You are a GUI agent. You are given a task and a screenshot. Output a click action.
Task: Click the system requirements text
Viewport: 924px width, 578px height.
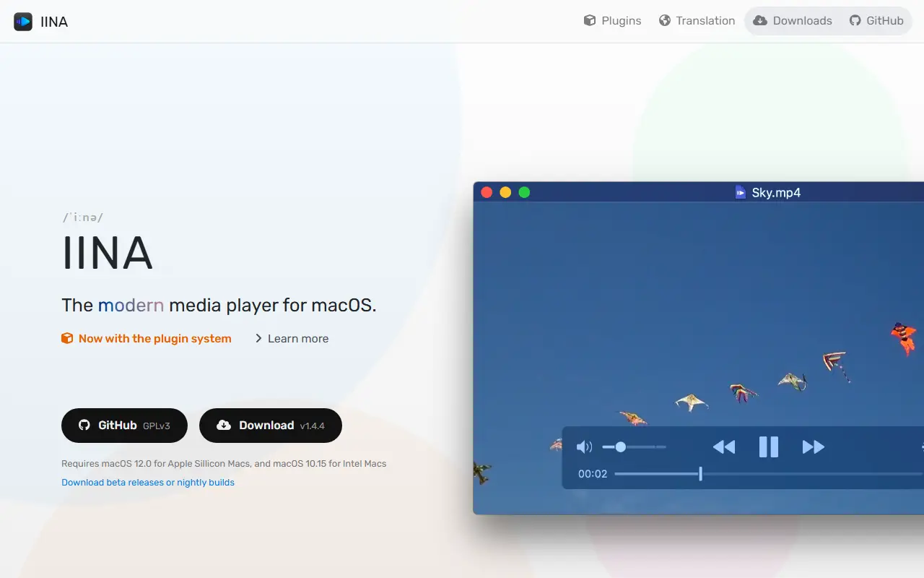click(224, 463)
